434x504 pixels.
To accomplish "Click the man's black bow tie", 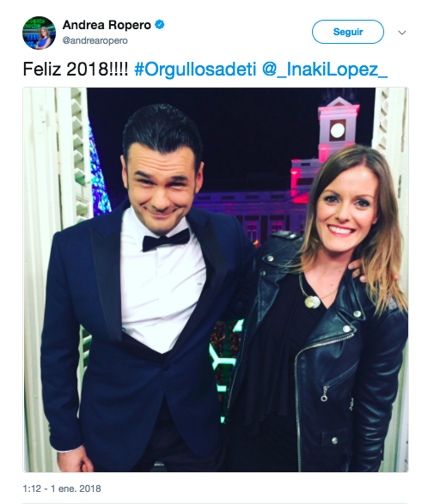I will click(166, 240).
